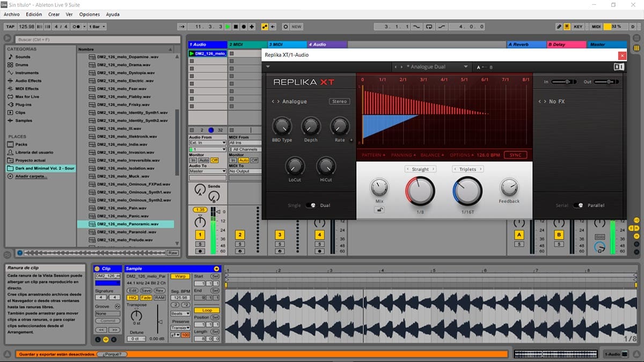Toggle the yellow automation arm button

click(265, 26)
